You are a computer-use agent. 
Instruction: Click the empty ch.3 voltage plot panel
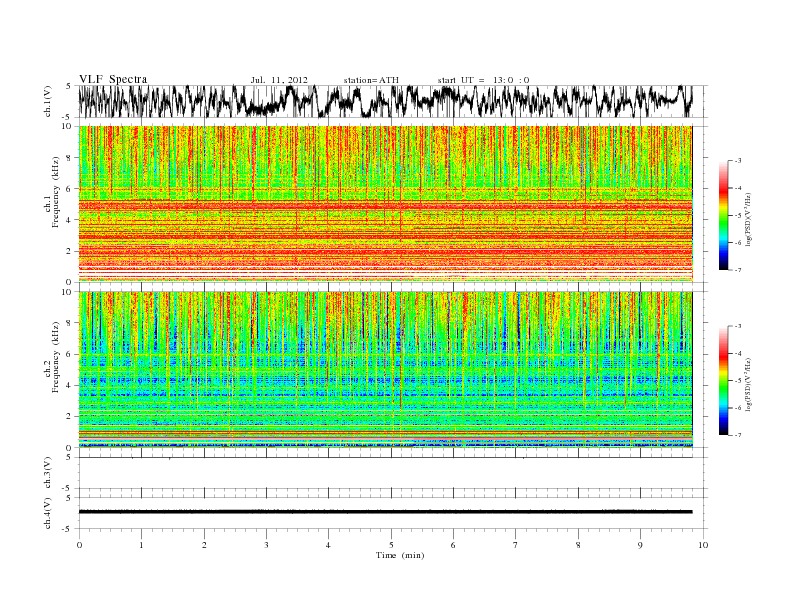point(392,473)
